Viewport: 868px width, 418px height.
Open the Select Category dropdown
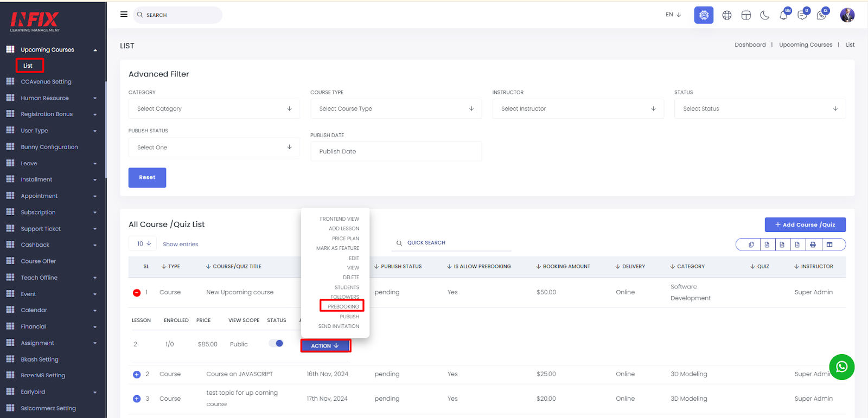click(x=214, y=108)
